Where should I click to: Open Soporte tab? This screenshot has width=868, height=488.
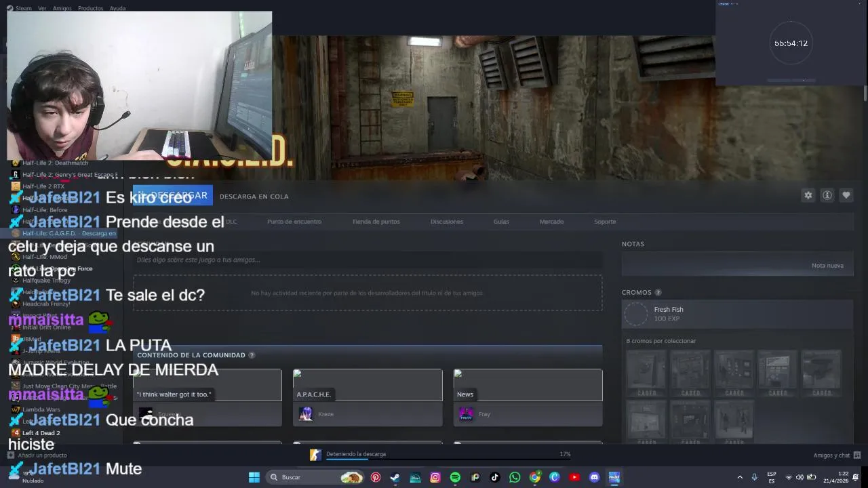(605, 222)
